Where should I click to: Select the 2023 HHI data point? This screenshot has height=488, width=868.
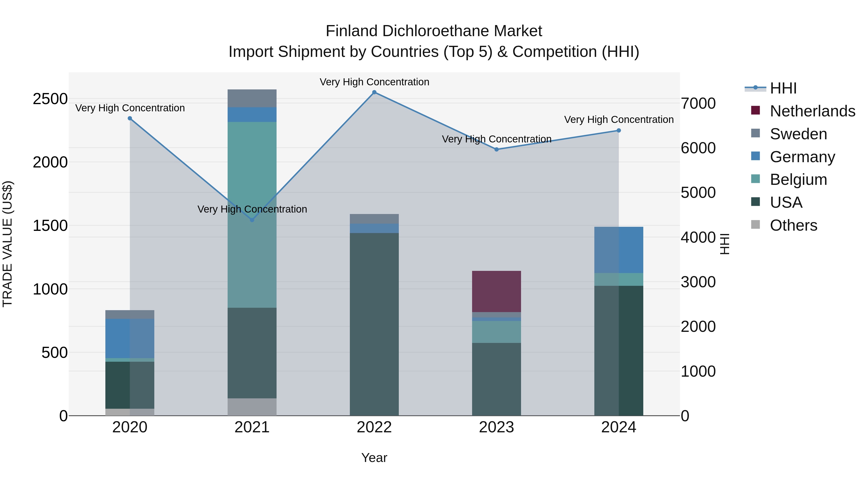(x=496, y=149)
